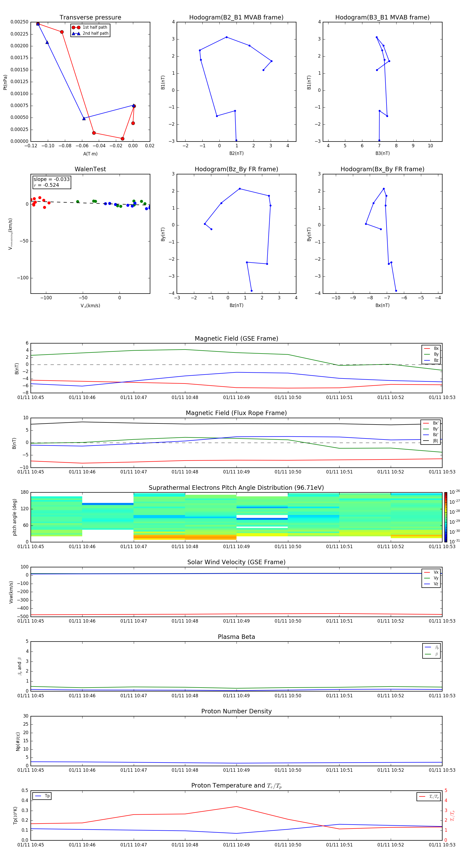Click the 'Plasma Beta' title
The height and width of the screenshot is (868, 473).
pyautogui.click(x=236, y=637)
